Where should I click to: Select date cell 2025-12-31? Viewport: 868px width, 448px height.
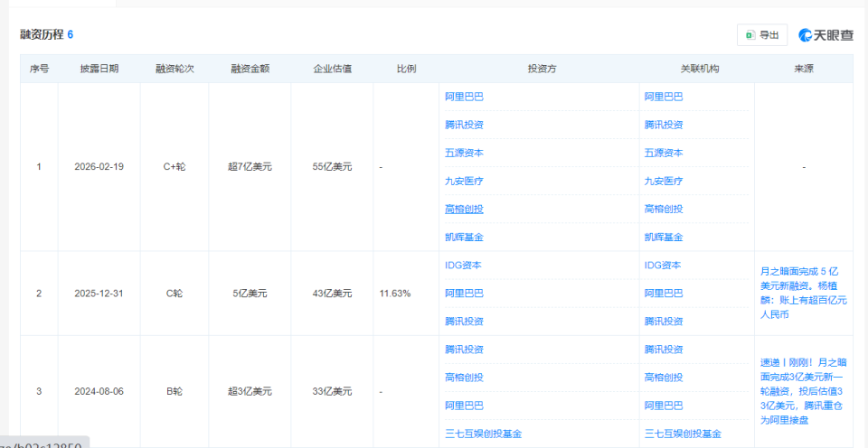[x=99, y=294]
